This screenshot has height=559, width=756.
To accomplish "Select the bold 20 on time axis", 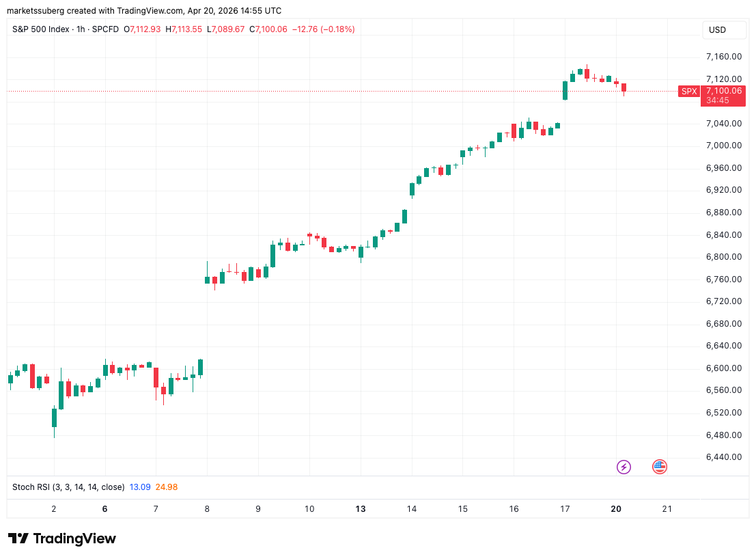I will pos(615,509).
